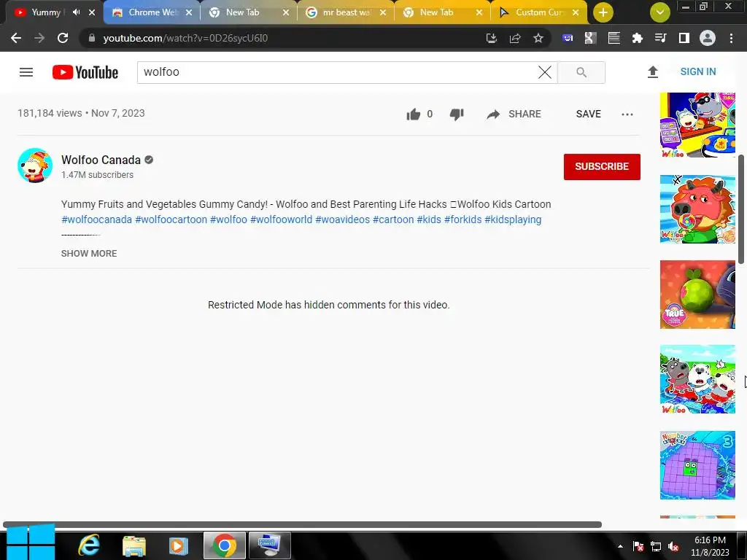Like the video with thumbs-up icon
The width and height of the screenshot is (747, 560).
pos(414,114)
